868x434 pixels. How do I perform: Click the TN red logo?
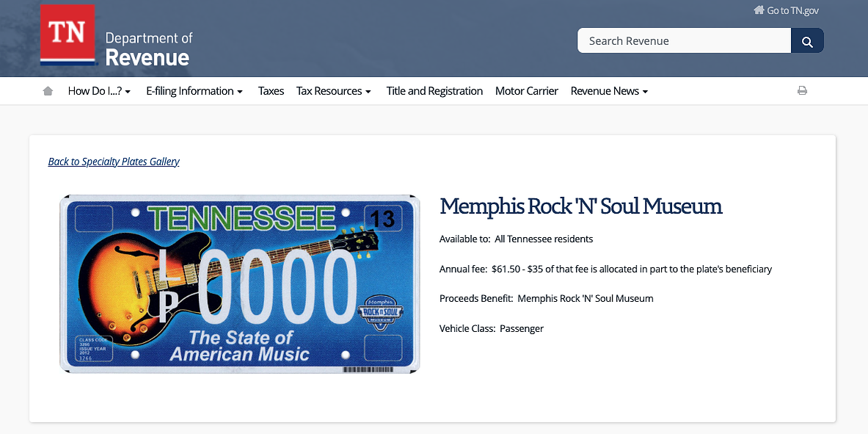68,35
